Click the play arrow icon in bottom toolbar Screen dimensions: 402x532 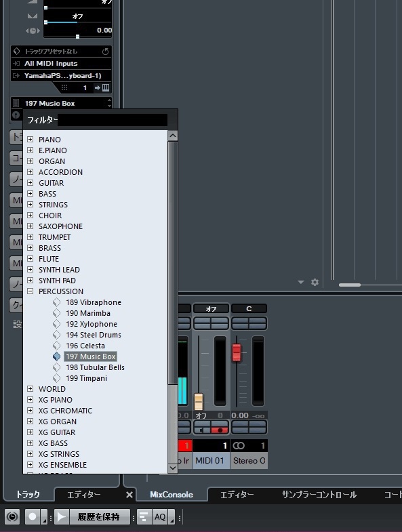pos(62,516)
